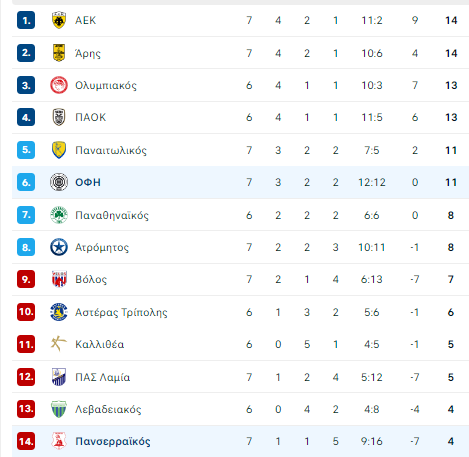Click the rank 14 red position badge
469x457 pixels.
tap(26, 441)
